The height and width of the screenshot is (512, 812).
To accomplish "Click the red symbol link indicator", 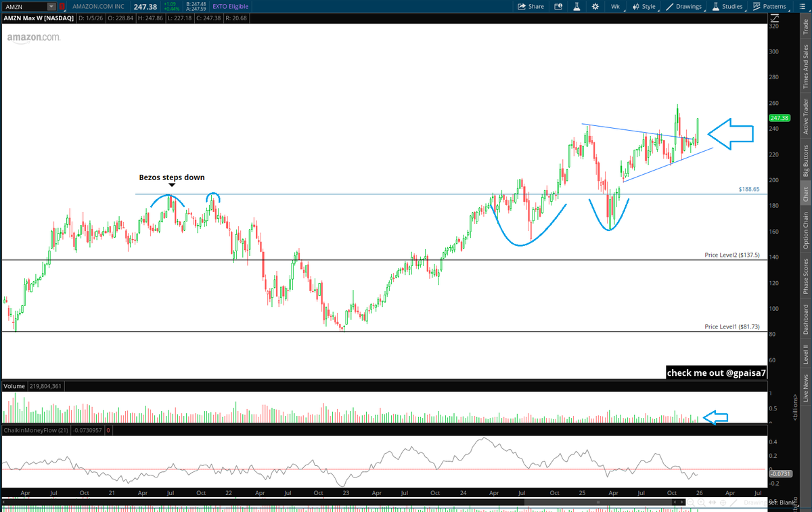I will tap(62, 6).
